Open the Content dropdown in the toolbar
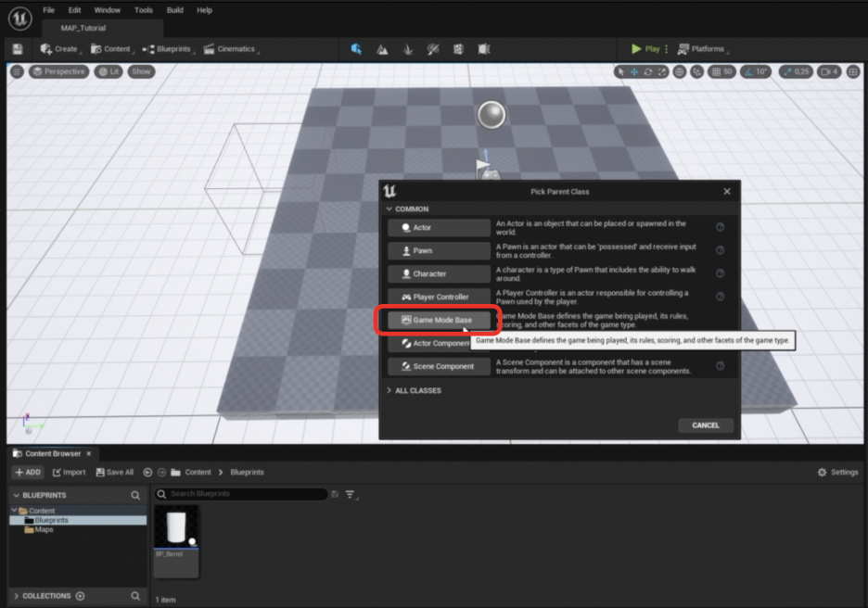This screenshot has height=608, width=868. tap(112, 49)
